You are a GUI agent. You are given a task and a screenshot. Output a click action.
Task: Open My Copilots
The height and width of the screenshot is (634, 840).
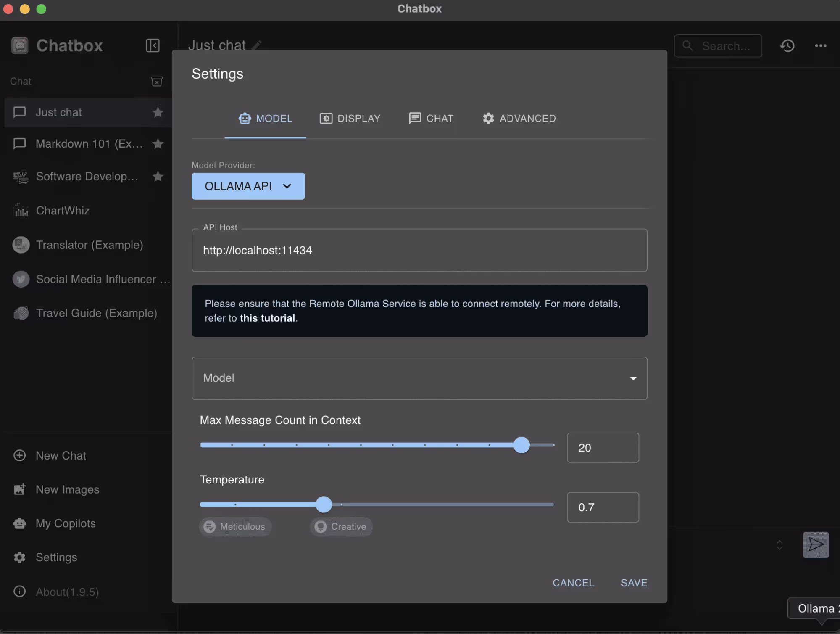pos(66,523)
